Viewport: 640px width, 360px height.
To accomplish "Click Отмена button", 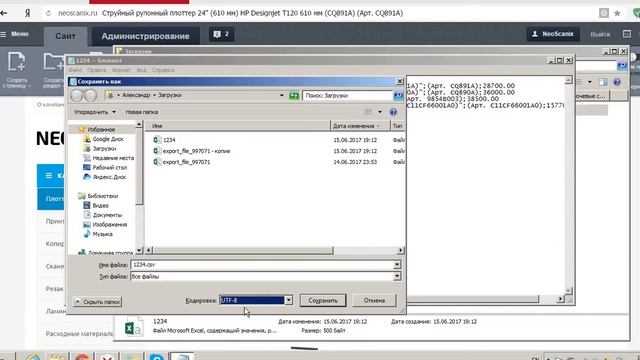I will [x=374, y=300].
